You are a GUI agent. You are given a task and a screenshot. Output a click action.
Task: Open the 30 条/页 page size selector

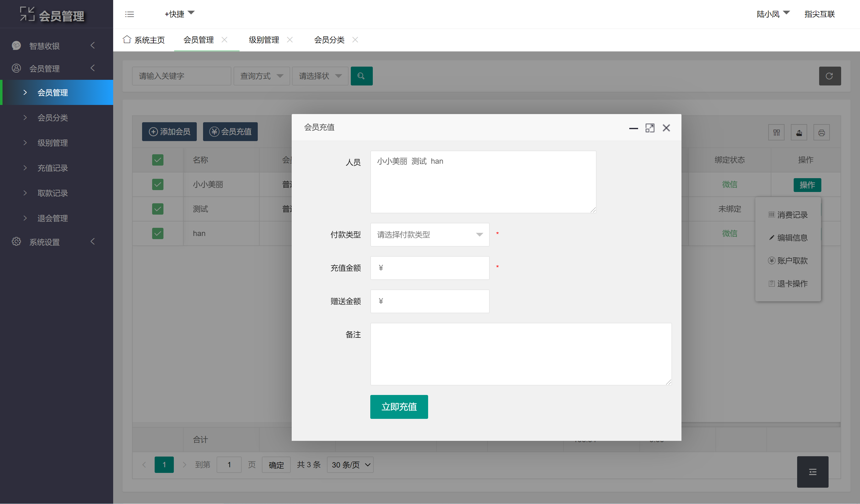point(350,464)
